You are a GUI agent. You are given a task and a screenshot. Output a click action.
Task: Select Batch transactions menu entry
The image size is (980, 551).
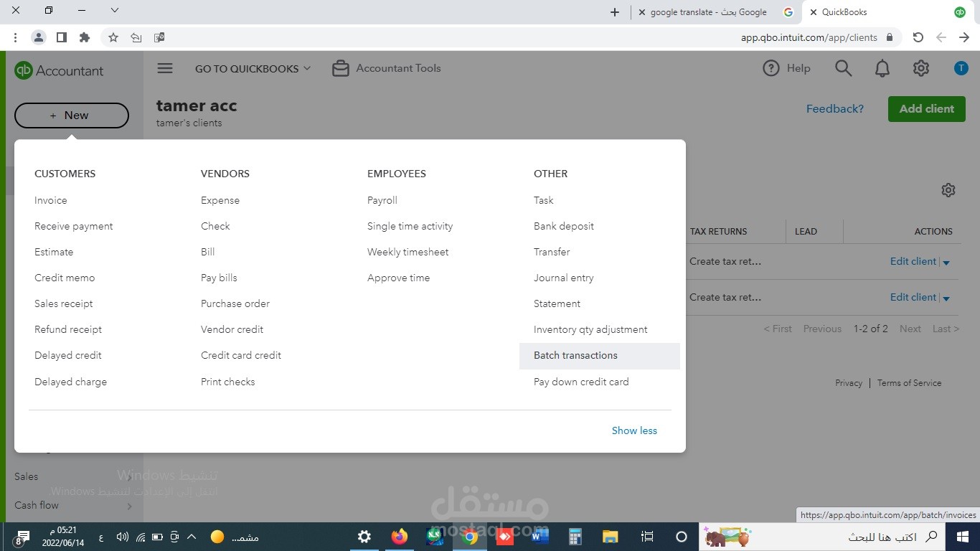coord(600,356)
